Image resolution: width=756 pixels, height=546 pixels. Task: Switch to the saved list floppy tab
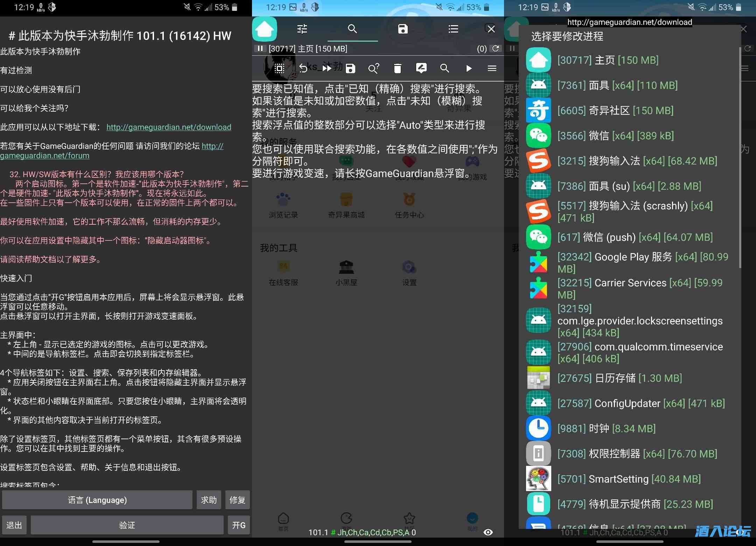click(403, 29)
